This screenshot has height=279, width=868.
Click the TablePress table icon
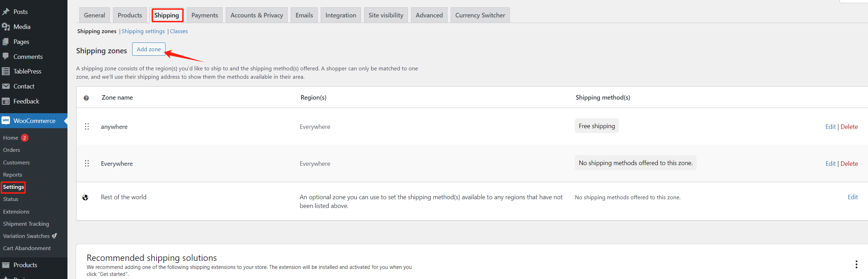point(6,71)
